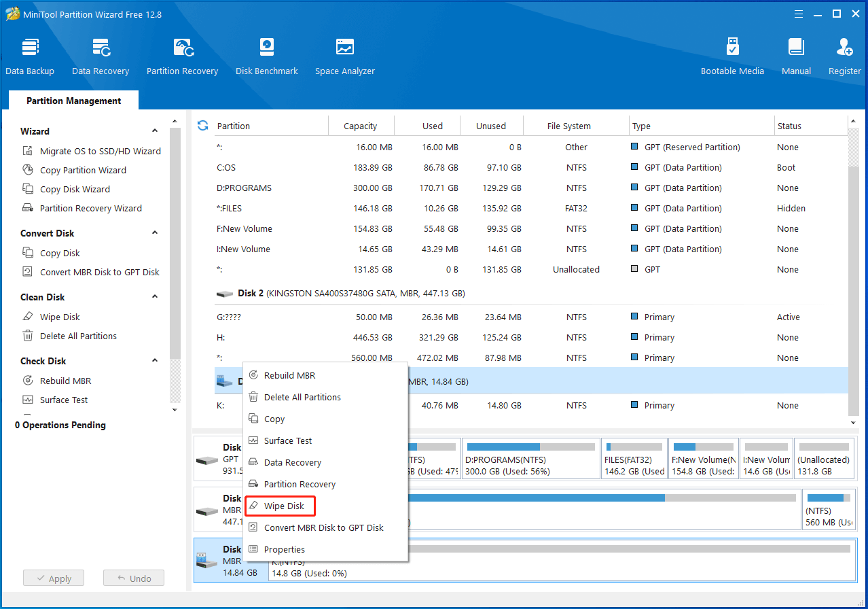This screenshot has width=868, height=609.
Task: Collapse the Wizard section
Action: tap(155, 131)
